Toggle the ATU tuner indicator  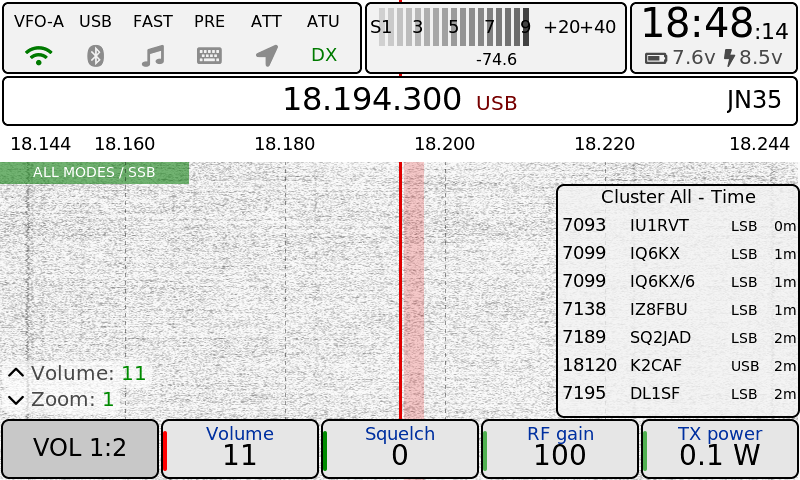pos(323,21)
